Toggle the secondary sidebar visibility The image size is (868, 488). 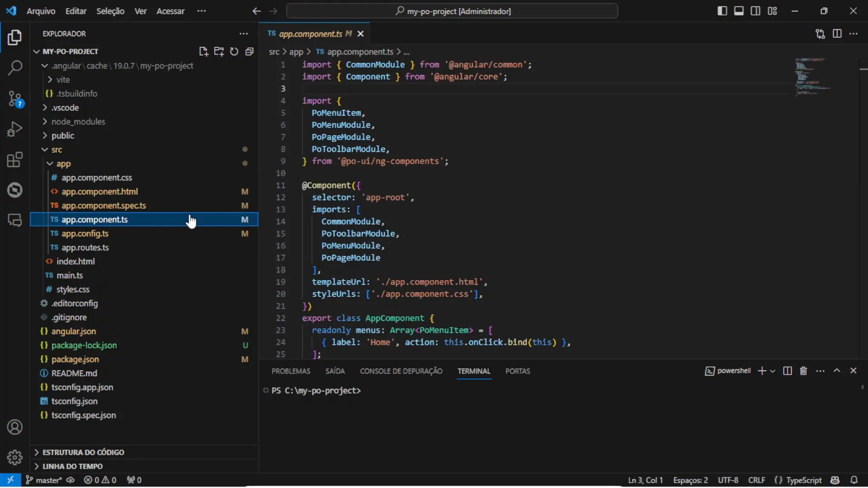pos(755,10)
